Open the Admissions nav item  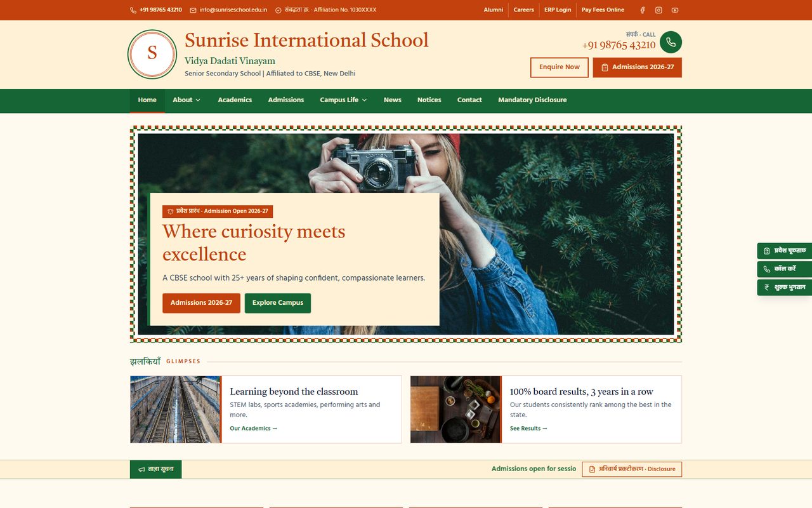286,100
